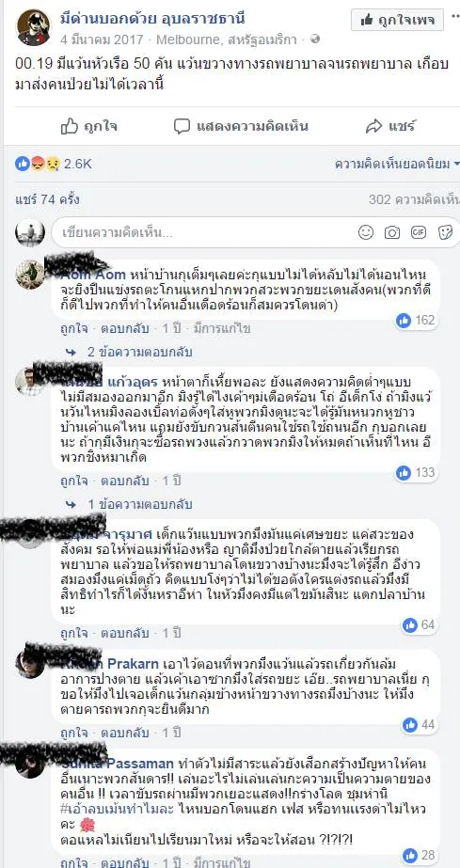Share the post using แชร์ button
The height and width of the screenshot is (868, 460).
[x=390, y=127]
